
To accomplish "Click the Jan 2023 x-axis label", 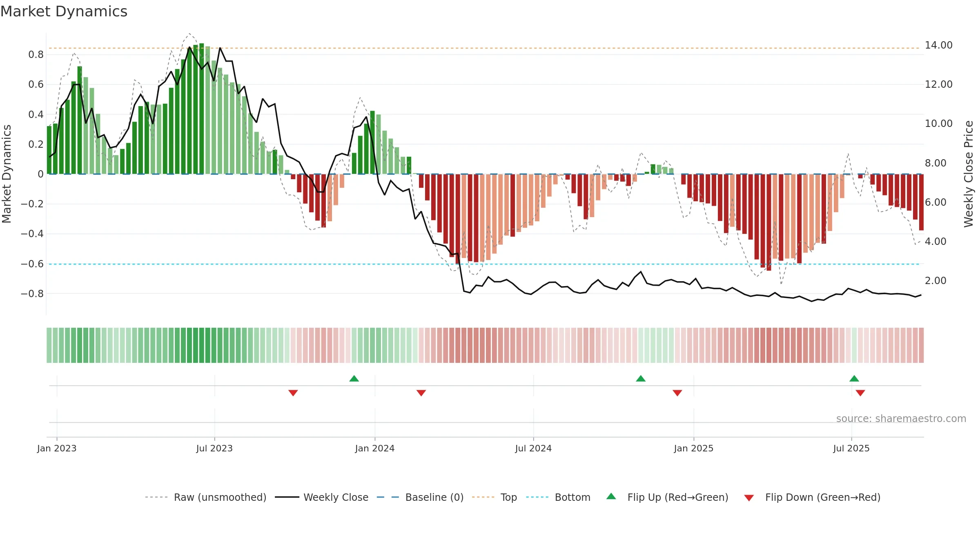I will pos(57,448).
